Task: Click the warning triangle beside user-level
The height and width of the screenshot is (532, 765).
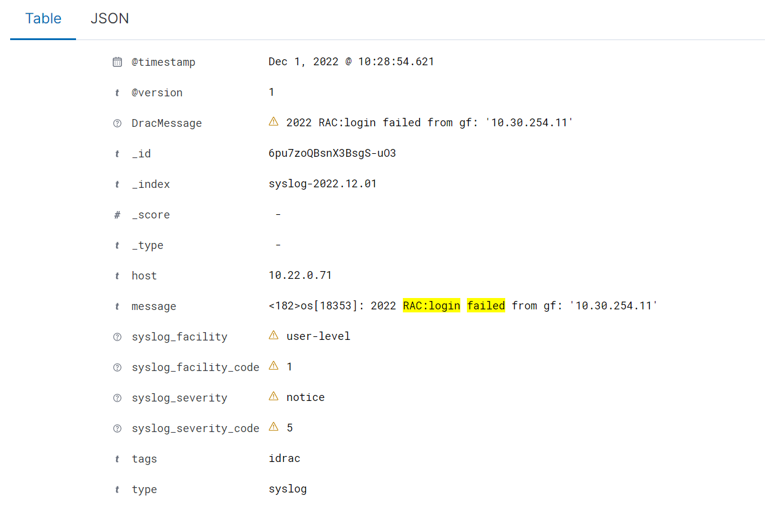Action: tap(274, 335)
